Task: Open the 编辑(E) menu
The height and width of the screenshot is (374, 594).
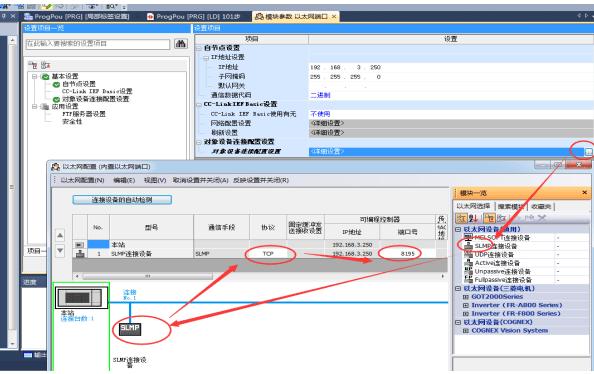Action: 124,180
